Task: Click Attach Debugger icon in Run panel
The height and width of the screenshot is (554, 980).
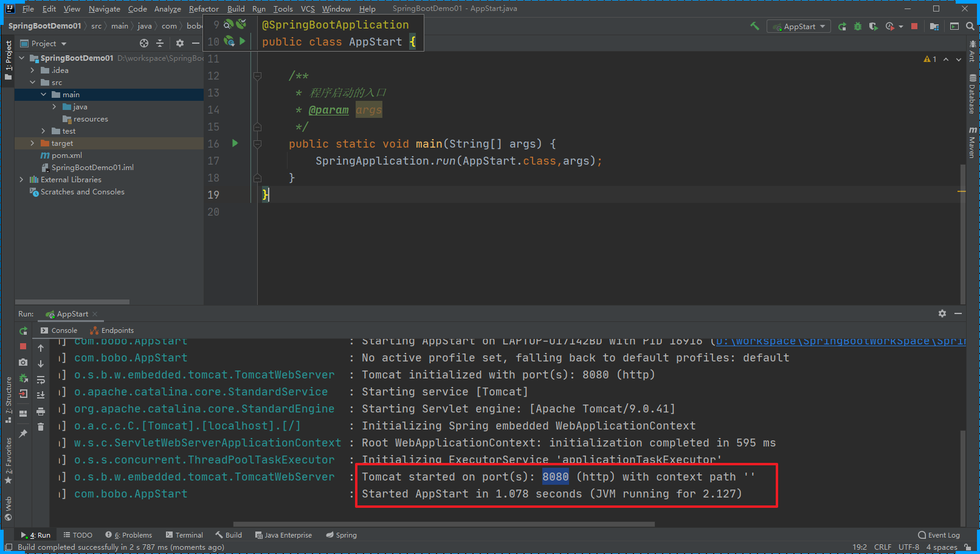Action: 23,378
